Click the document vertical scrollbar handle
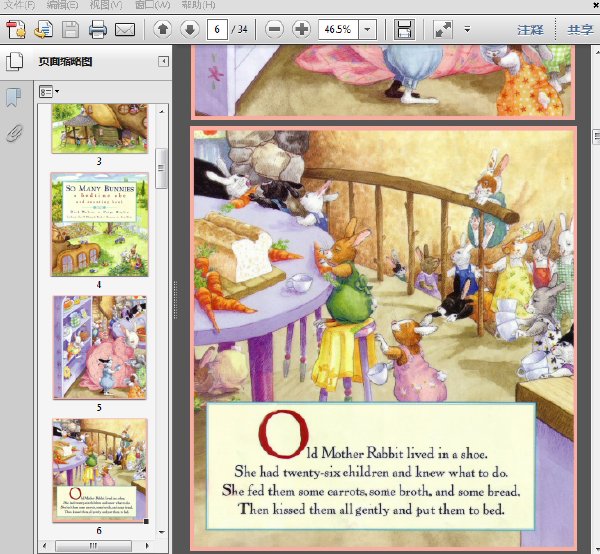 click(x=597, y=137)
